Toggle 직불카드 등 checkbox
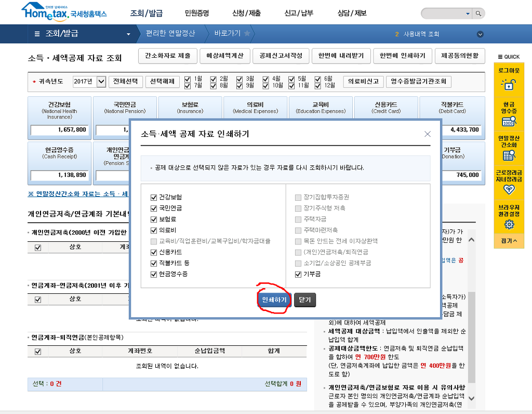 (x=154, y=263)
